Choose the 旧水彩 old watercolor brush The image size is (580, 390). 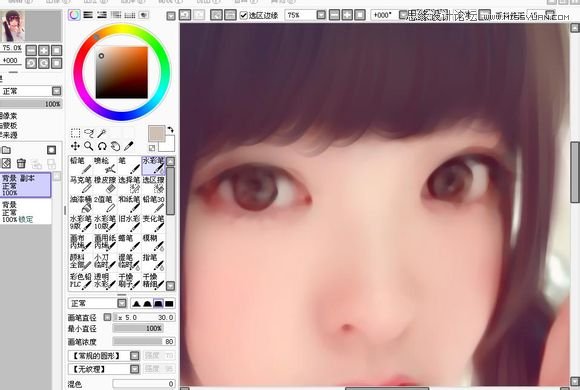(129, 223)
